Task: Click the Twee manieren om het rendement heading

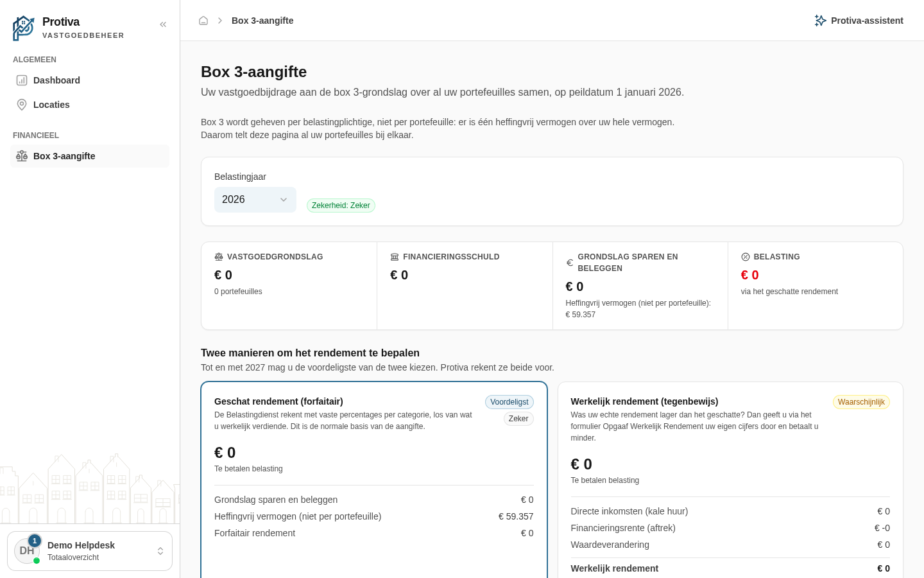Action: pos(310,353)
